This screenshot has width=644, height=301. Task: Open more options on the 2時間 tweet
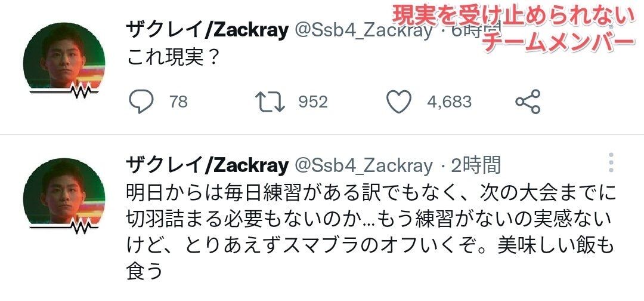pyautogui.click(x=611, y=163)
